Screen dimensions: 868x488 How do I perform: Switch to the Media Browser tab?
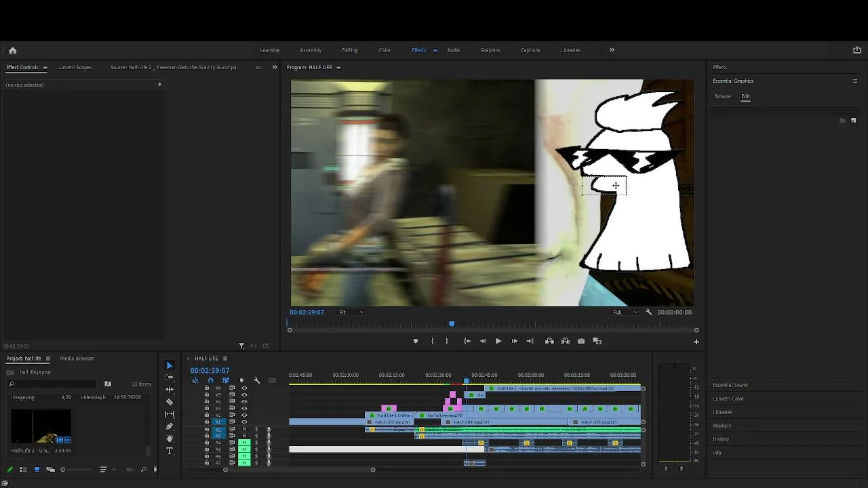pos(77,358)
